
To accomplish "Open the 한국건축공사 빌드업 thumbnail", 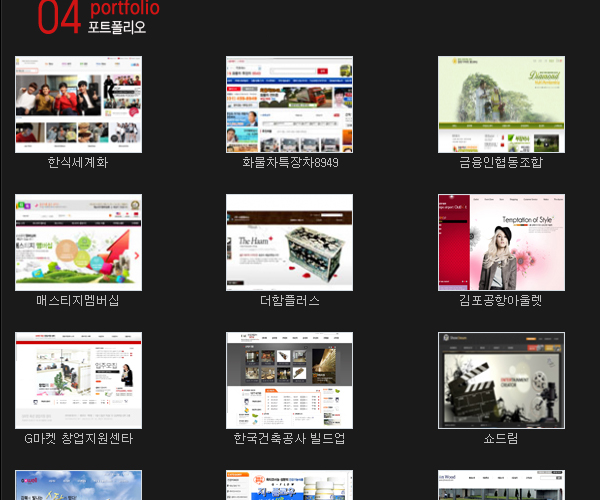I will coord(289,380).
